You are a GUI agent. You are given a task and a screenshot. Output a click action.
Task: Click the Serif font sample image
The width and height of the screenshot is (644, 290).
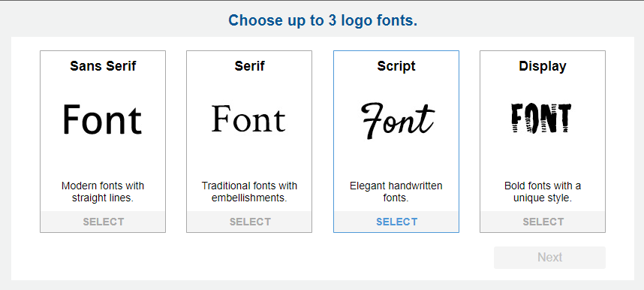[x=248, y=119]
